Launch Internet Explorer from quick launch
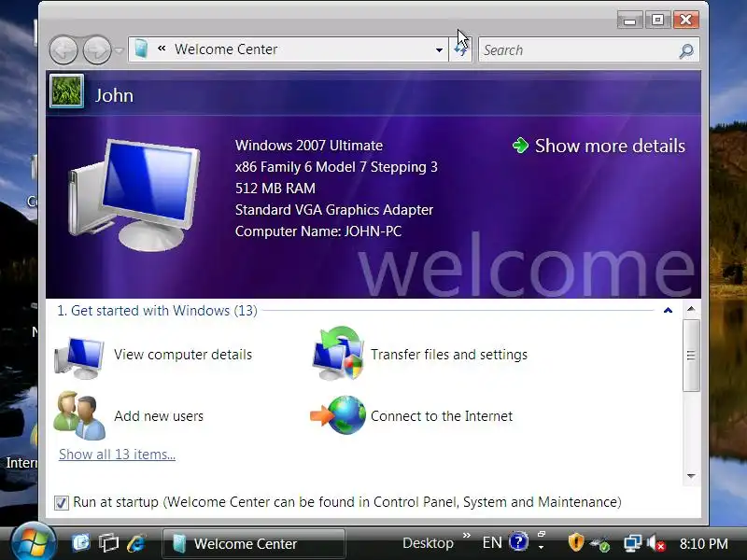The width and height of the screenshot is (747, 560). pyautogui.click(x=136, y=543)
